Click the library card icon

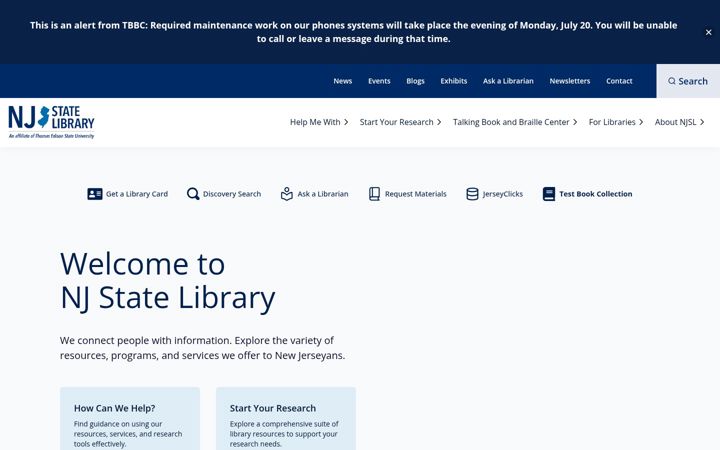[x=95, y=194]
